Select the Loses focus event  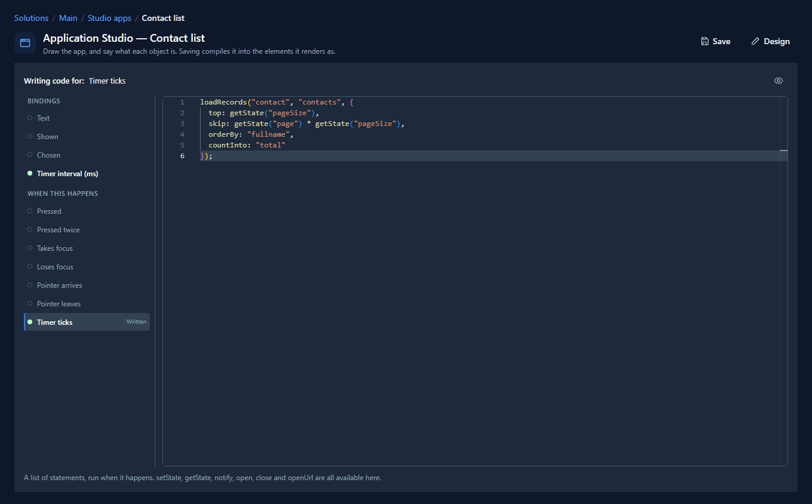point(87,267)
